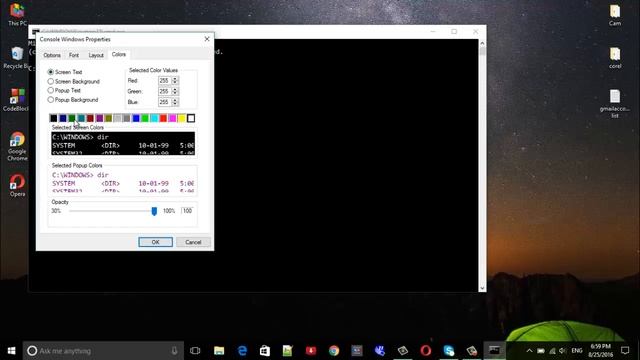Open File Explorer from the taskbar

click(219, 351)
